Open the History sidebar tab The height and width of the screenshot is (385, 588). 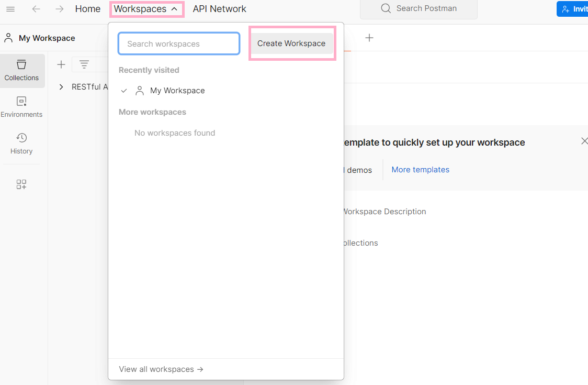coord(22,144)
